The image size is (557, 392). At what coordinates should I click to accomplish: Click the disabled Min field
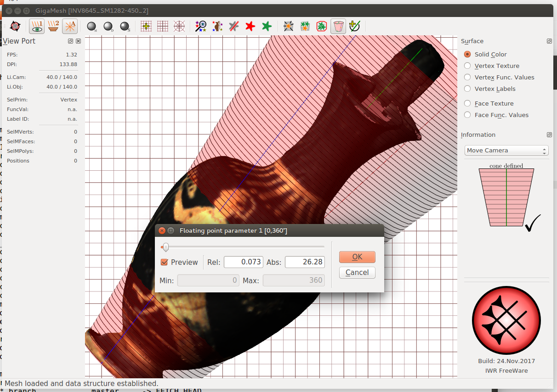[208, 280]
